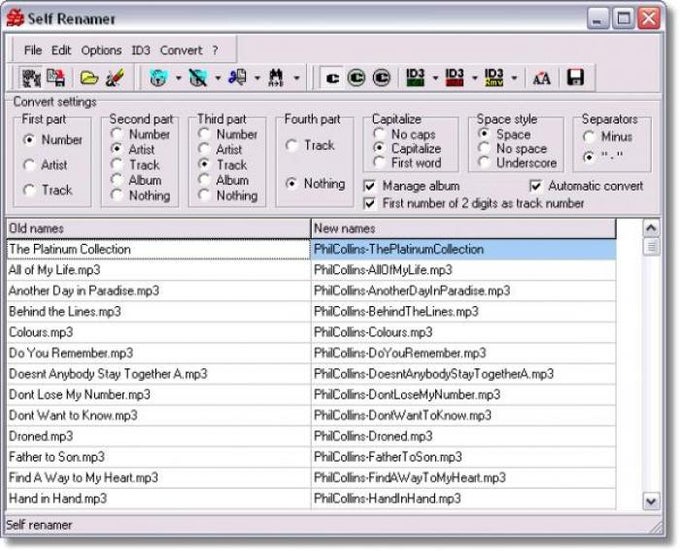Click the New names column header
680x551 pixels.
click(463, 228)
